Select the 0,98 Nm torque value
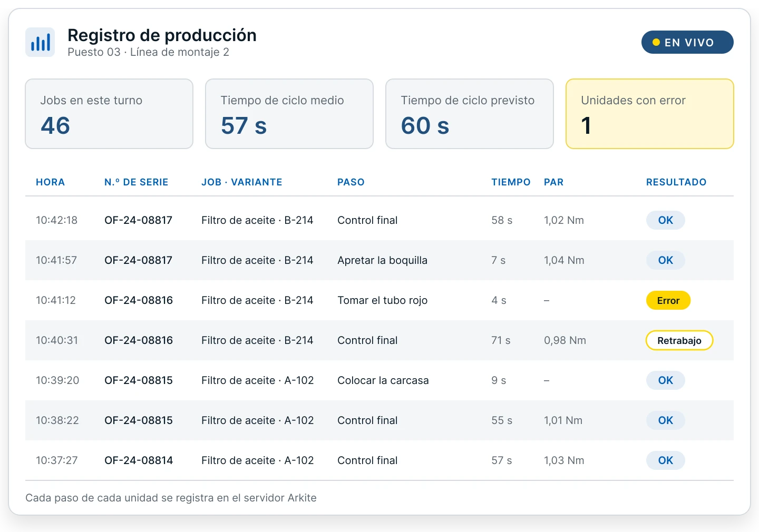 point(565,340)
